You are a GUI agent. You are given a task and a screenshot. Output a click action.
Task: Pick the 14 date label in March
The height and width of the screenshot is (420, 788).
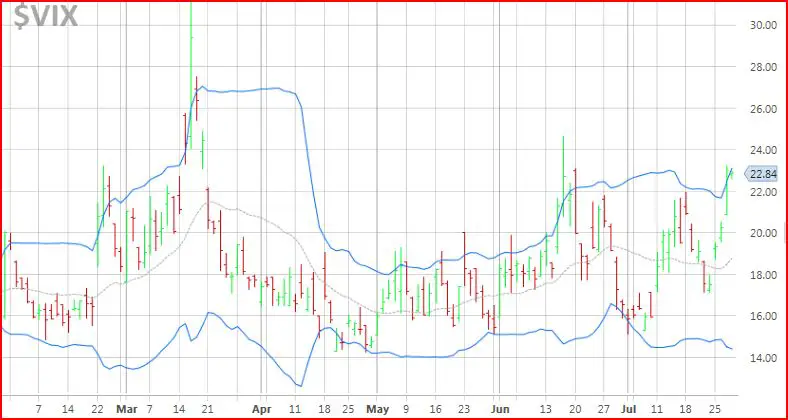pyautogui.click(x=178, y=409)
